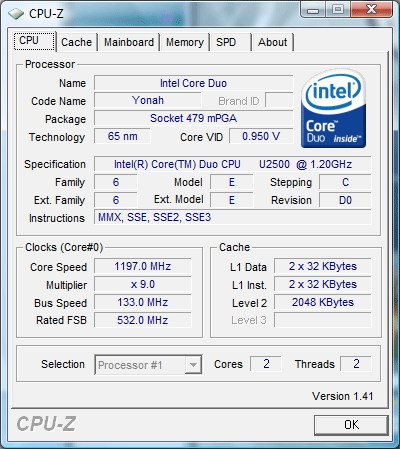Click the Technology value '65 nm'

point(122,136)
